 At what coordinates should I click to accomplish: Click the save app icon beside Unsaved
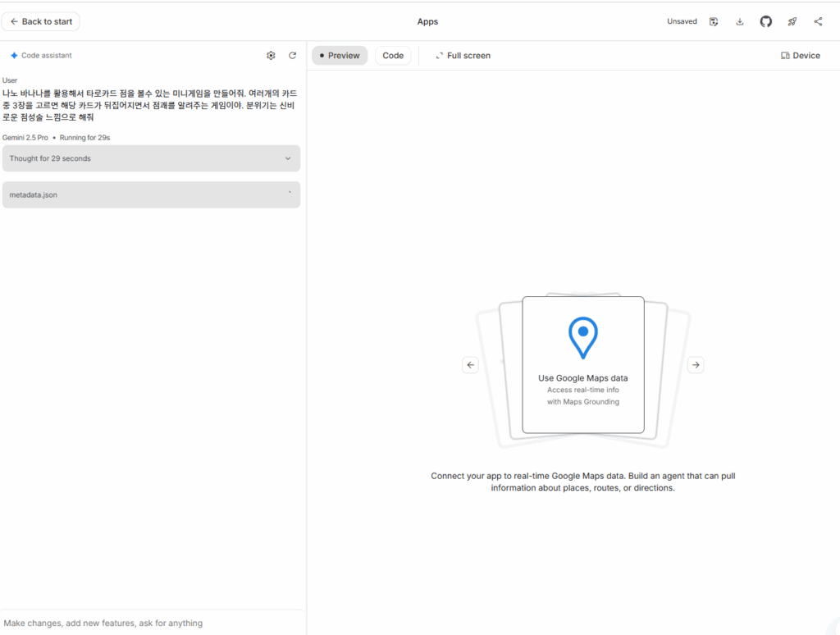pyautogui.click(x=714, y=22)
